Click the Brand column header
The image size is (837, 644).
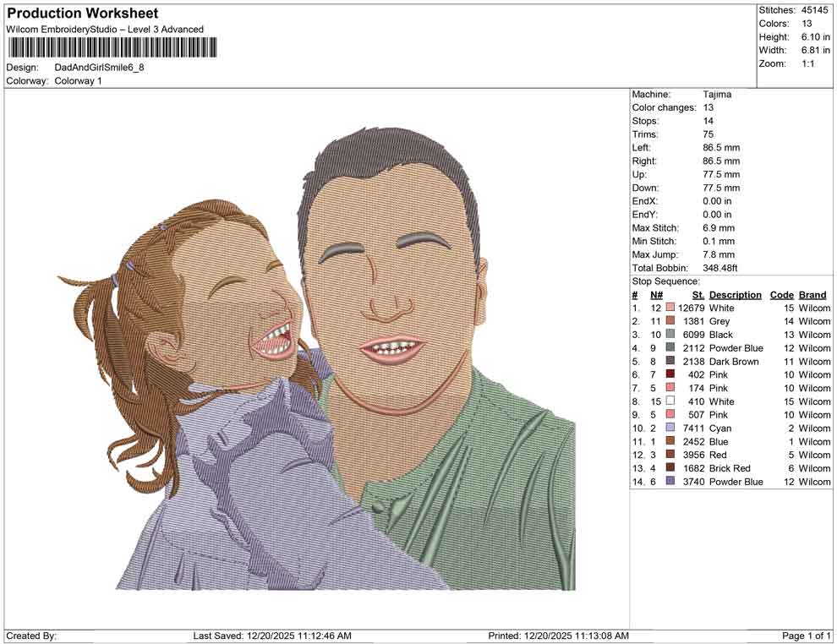coord(812,294)
